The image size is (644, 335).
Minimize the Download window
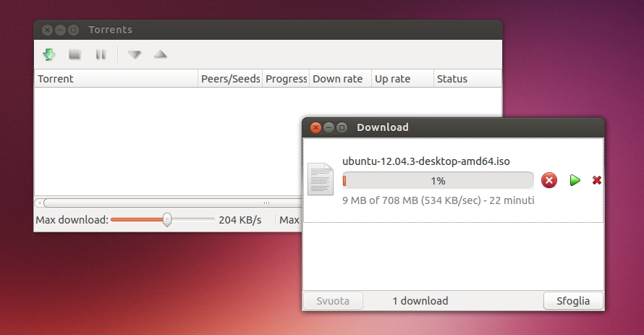click(329, 127)
